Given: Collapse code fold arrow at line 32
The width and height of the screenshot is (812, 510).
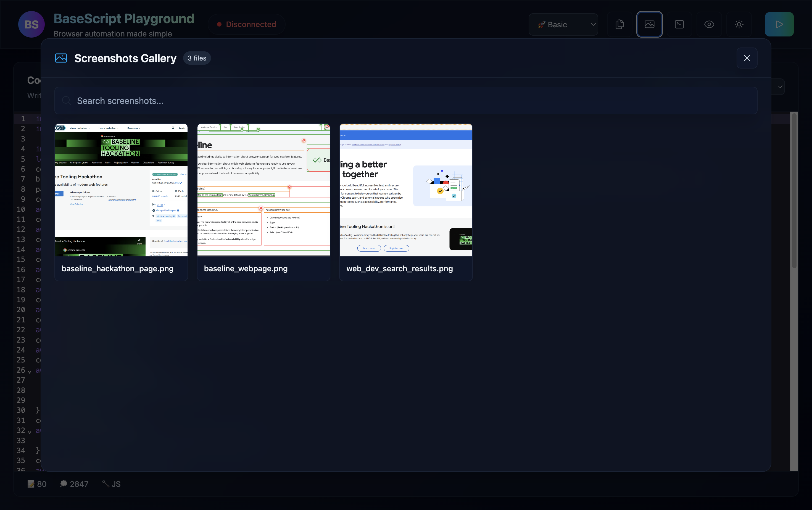Looking at the screenshot, I should coord(30,432).
